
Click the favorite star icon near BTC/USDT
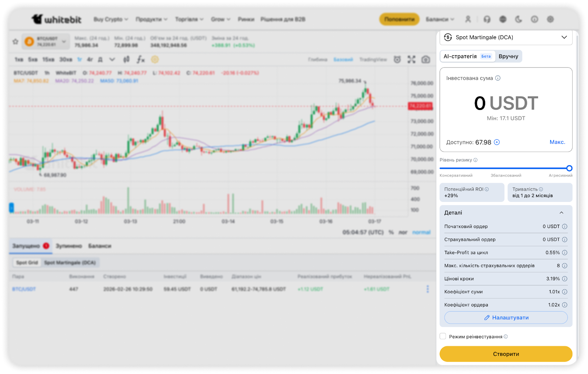(x=15, y=42)
